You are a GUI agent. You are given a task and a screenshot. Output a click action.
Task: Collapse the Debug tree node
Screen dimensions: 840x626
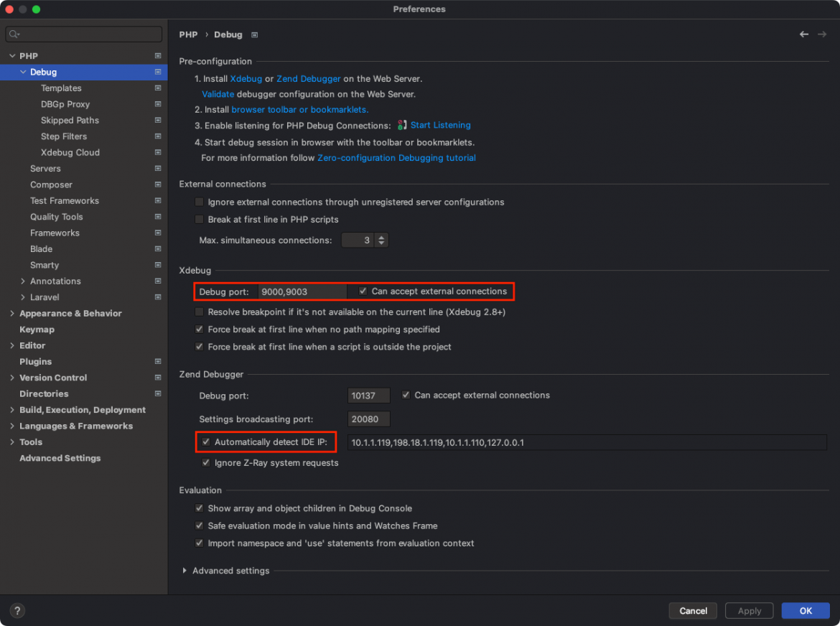point(23,72)
